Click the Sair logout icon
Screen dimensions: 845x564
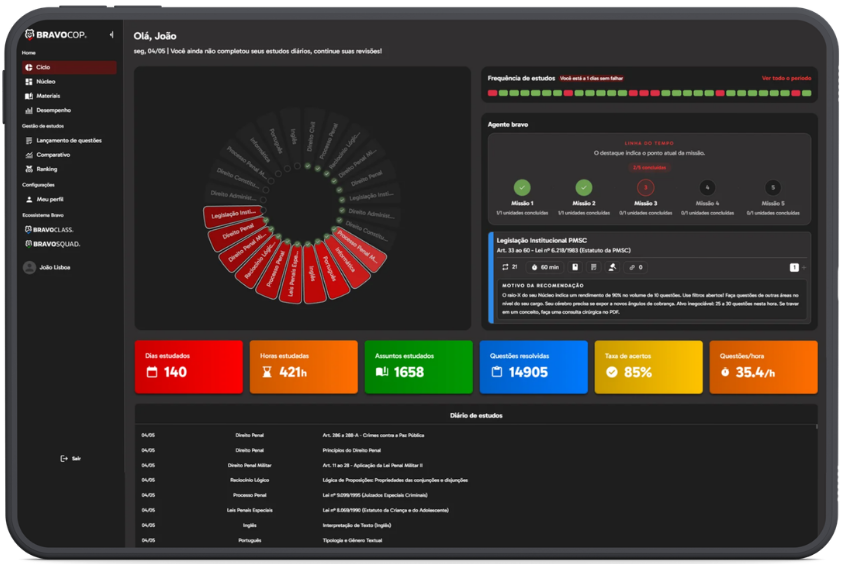(64, 458)
